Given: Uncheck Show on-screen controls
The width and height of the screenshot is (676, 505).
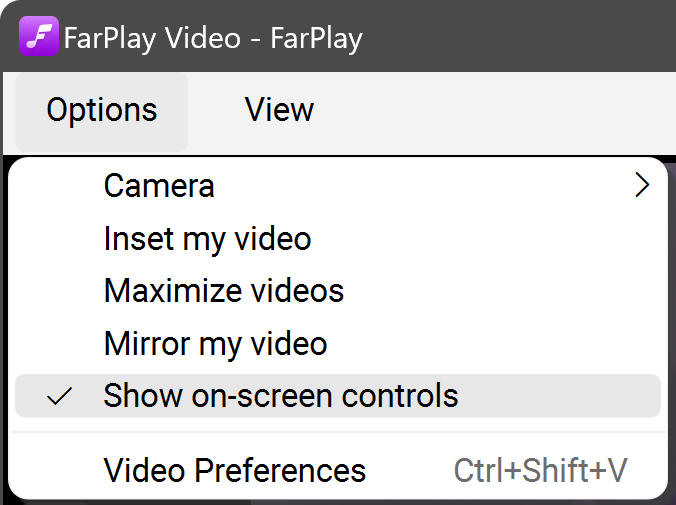Looking at the screenshot, I should (x=280, y=396).
